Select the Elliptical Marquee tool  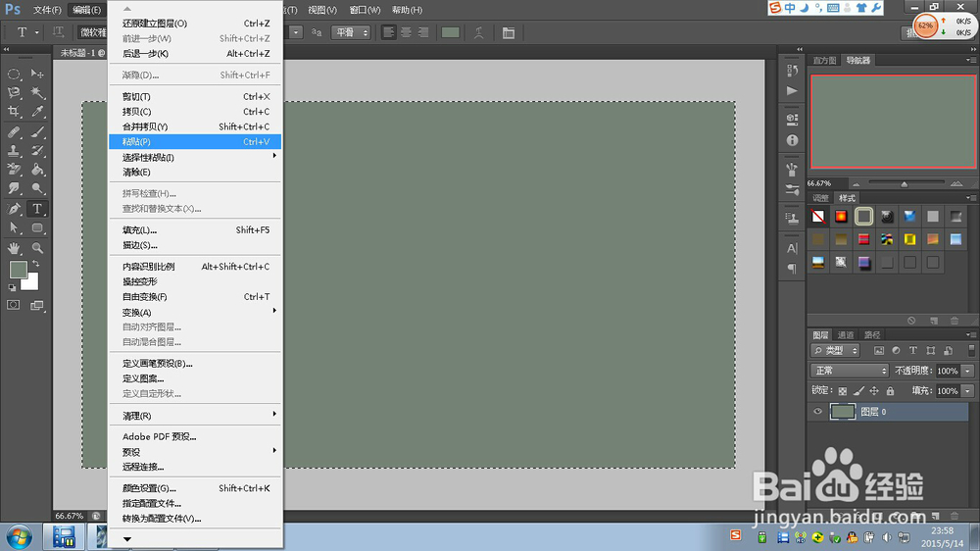[x=14, y=74]
